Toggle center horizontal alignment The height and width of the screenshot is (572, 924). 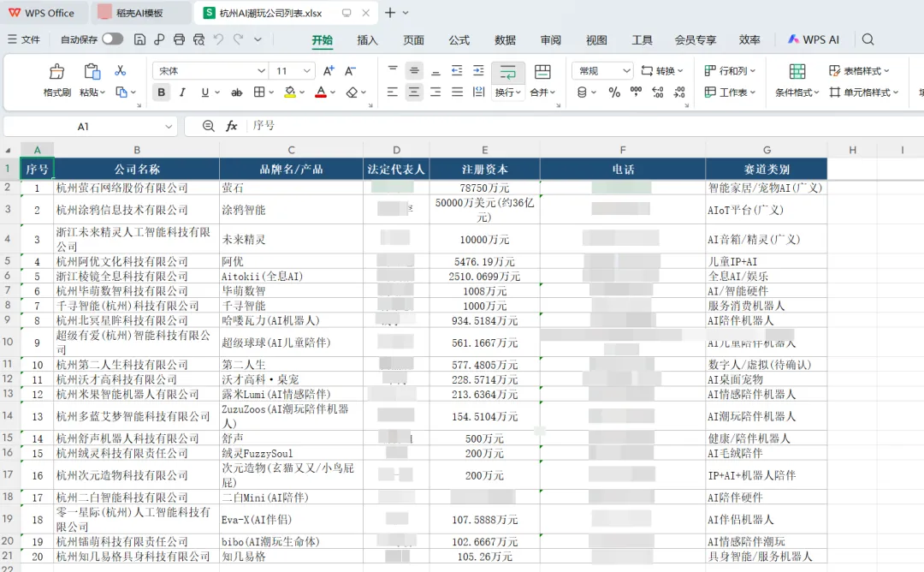414,92
